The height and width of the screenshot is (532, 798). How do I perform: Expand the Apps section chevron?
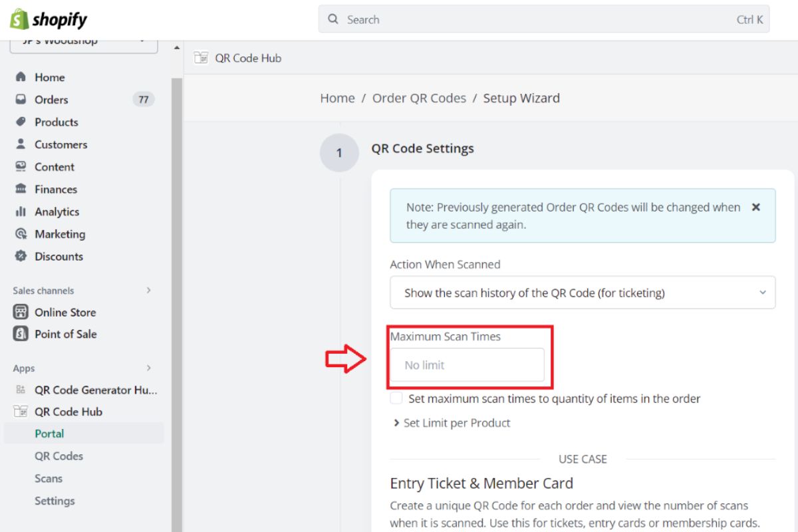pyautogui.click(x=149, y=368)
